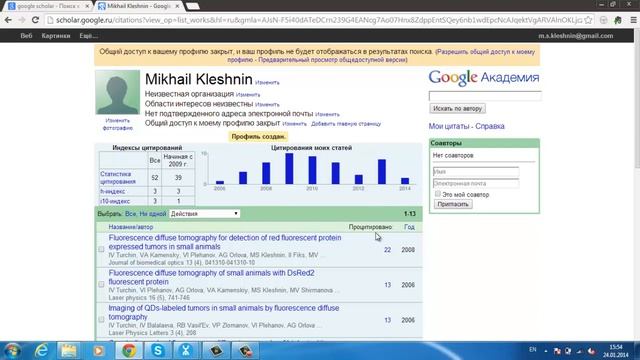
Task: Bookmark page with the star icon
Action: point(588,20)
